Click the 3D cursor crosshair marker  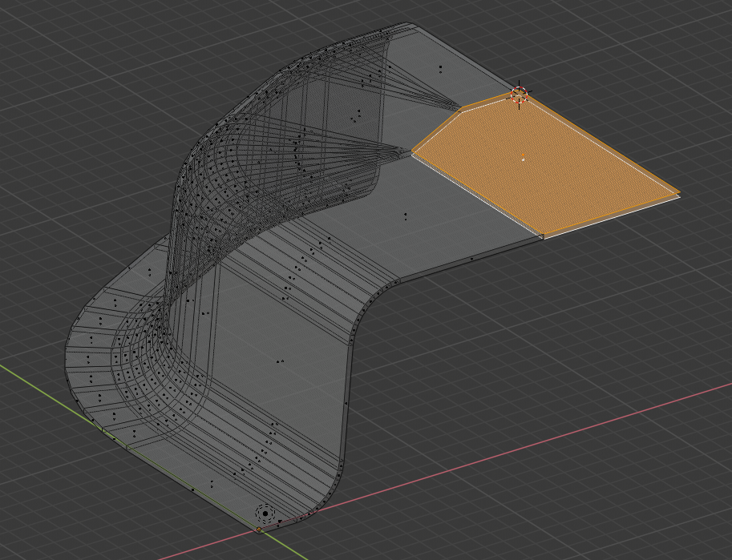pyautogui.click(x=520, y=95)
